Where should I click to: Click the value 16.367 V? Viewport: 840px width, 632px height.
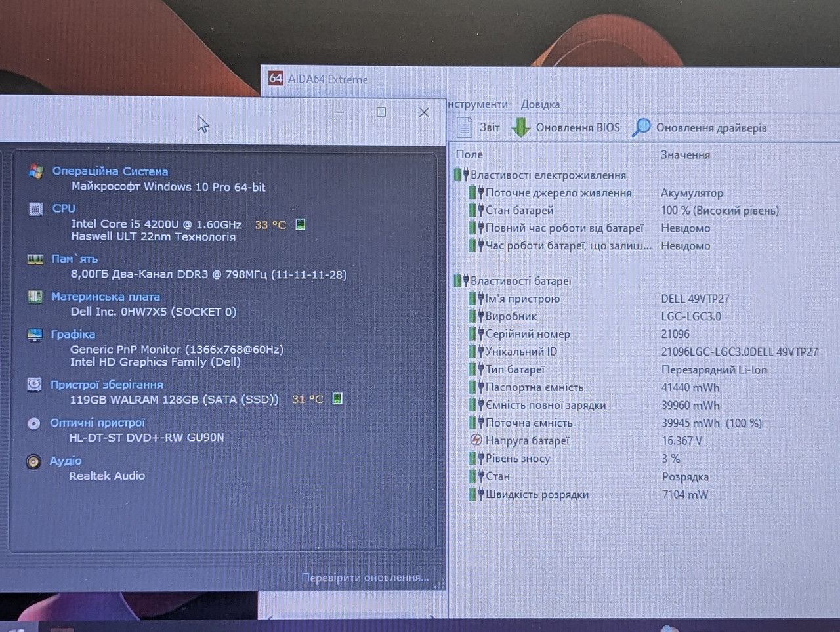coord(682,440)
